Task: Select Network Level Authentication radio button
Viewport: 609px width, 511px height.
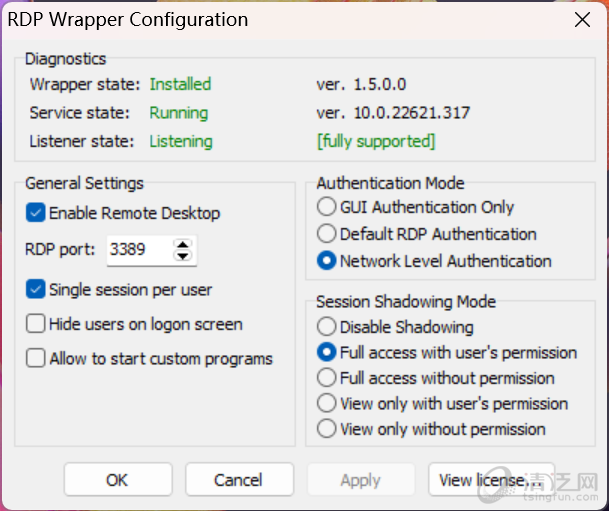Action: [326, 261]
